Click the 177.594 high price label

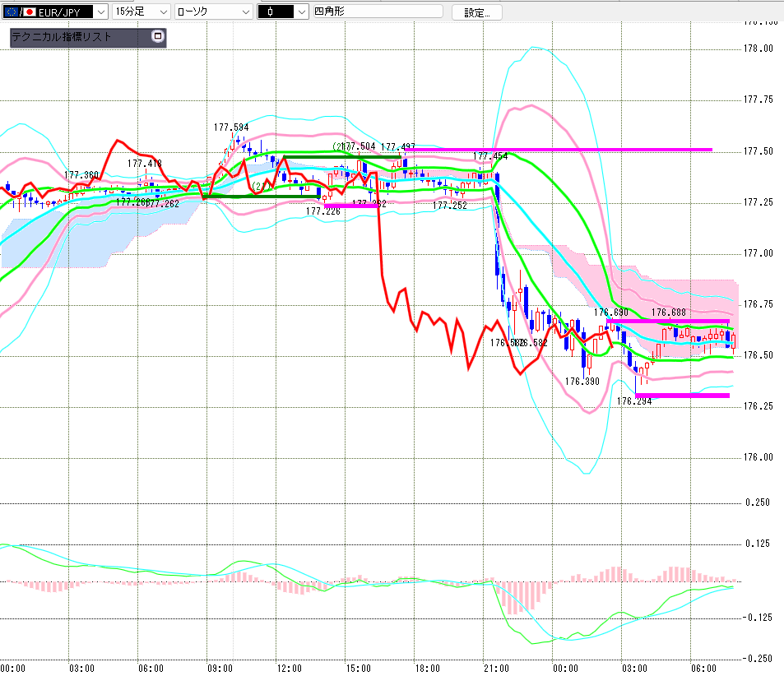pyautogui.click(x=231, y=127)
